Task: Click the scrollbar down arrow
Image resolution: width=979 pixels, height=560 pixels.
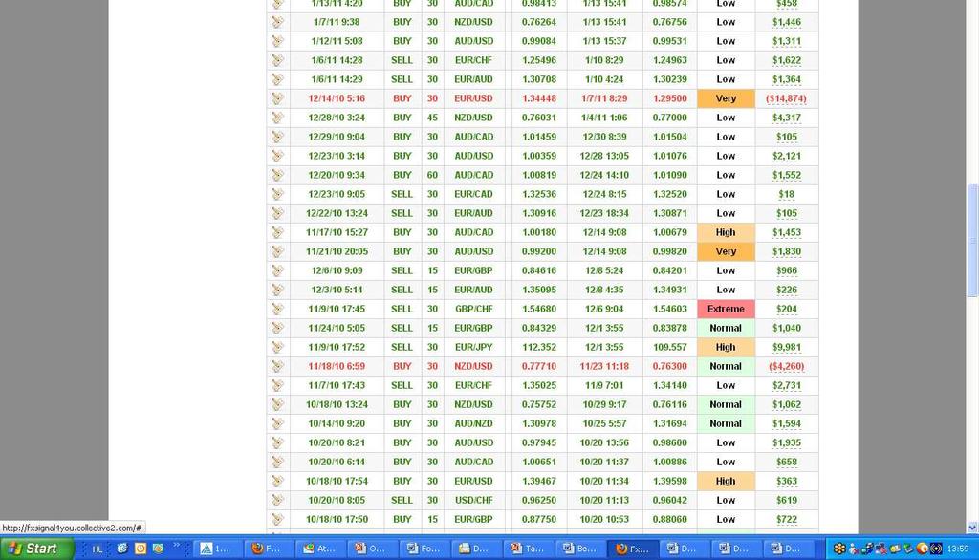Action: pos(972,528)
